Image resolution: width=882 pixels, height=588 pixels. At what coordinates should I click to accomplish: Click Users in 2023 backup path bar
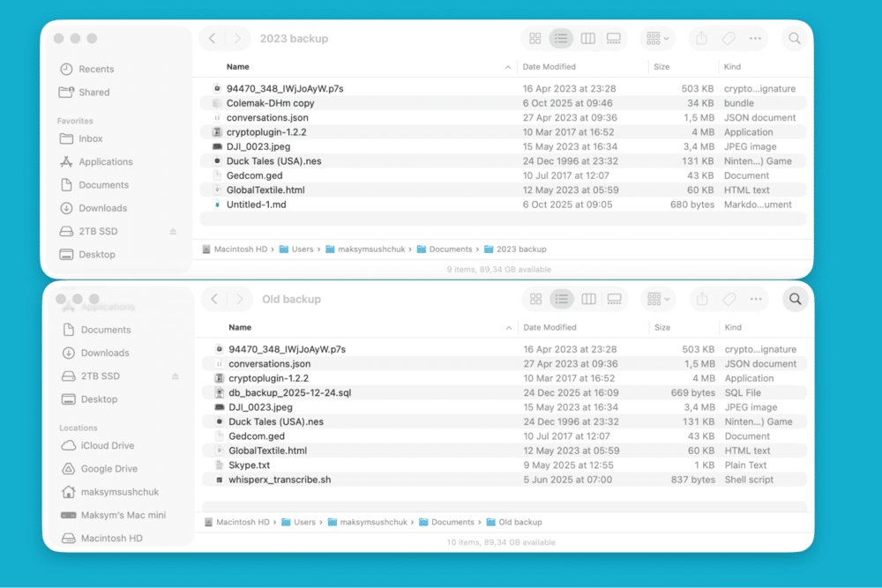[296, 249]
